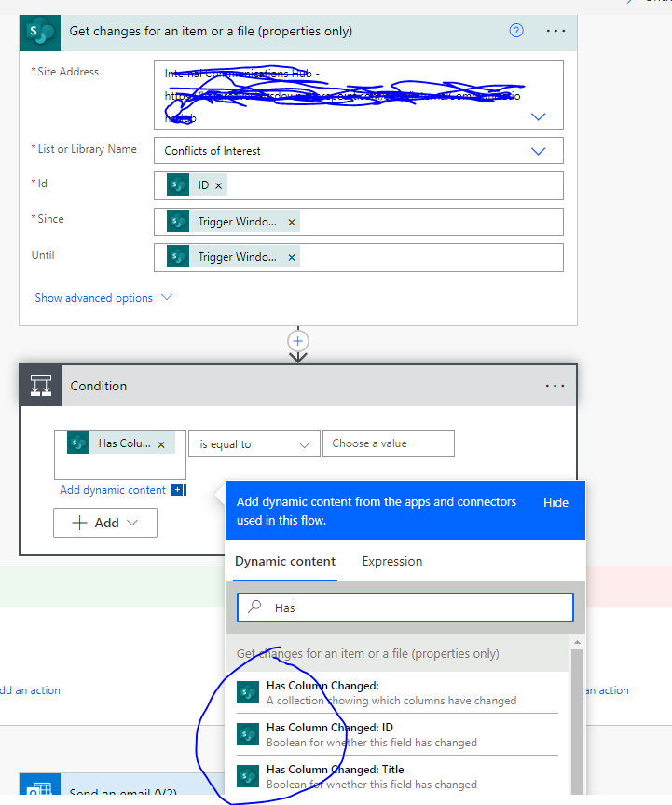Expand the Site Address dropdown

tap(538, 116)
